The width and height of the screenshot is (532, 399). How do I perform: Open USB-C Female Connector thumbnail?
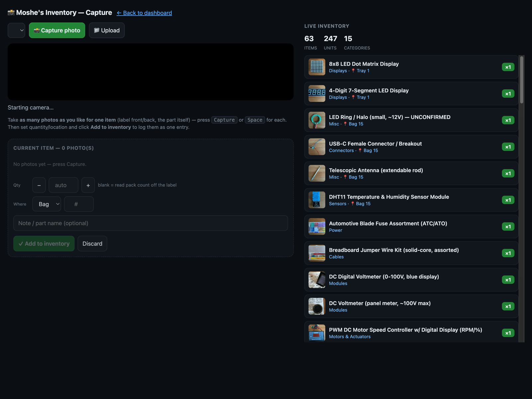[x=317, y=147]
